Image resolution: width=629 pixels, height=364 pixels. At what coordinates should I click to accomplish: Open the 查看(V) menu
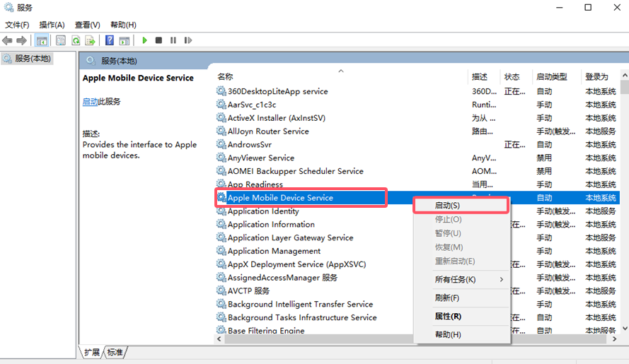click(88, 25)
